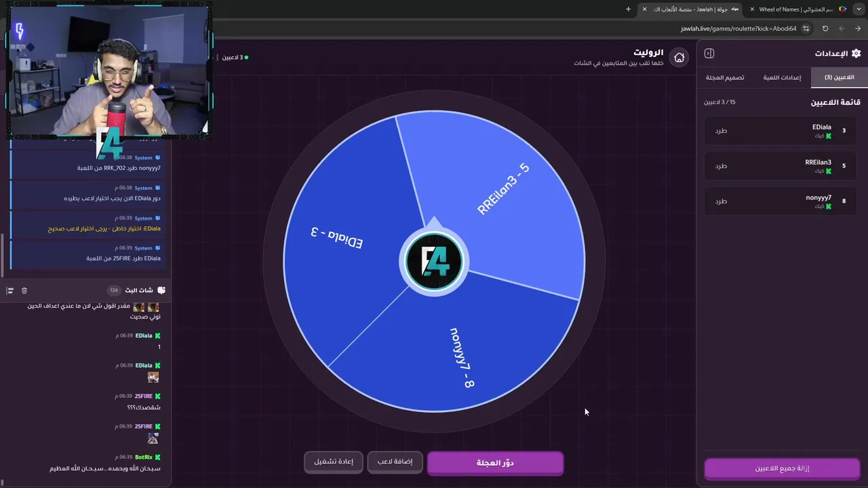Image resolution: width=868 pixels, height=488 pixels.
Task: Click the الروليت page title
Action: click(x=648, y=52)
